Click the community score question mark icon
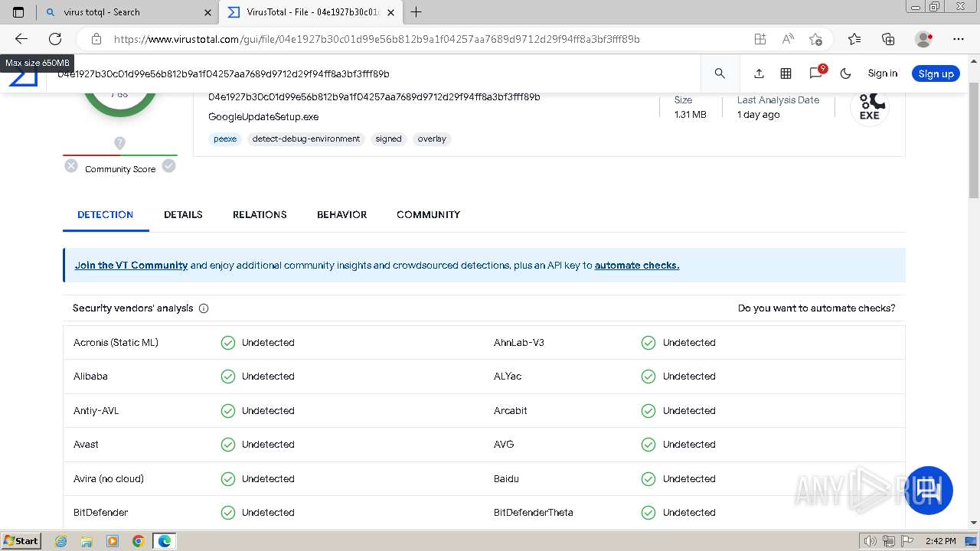Viewport: 980px width, 551px height. pos(119,143)
